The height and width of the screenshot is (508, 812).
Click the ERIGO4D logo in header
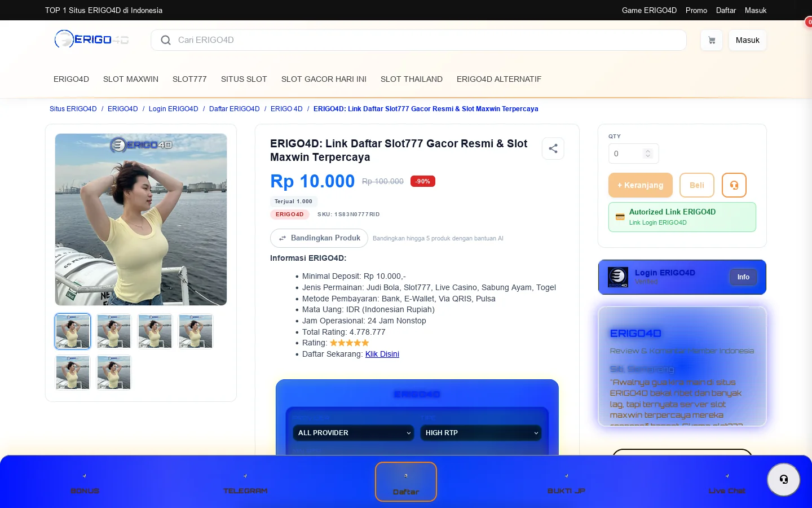point(92,40)
